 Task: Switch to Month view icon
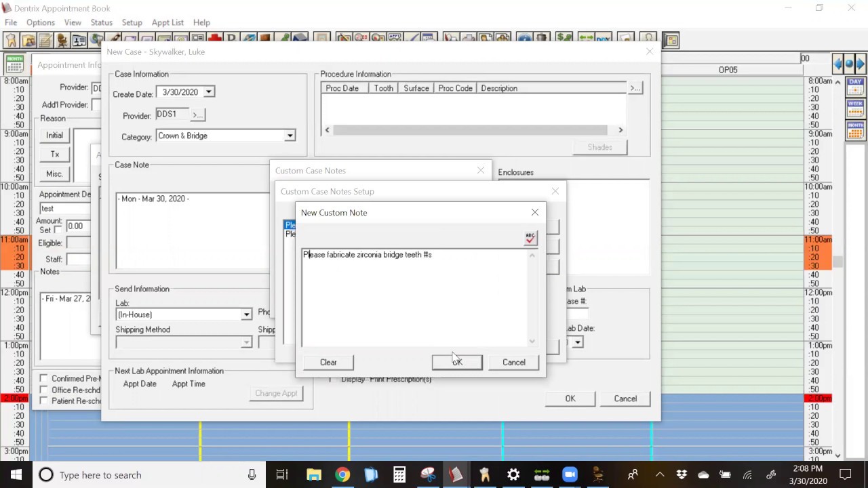click(x=855, y=129)
